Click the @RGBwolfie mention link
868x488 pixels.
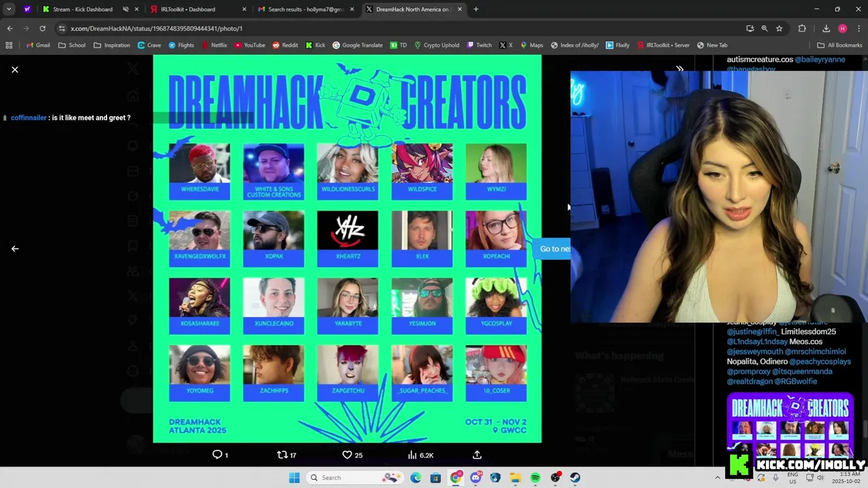click(795, 381)
